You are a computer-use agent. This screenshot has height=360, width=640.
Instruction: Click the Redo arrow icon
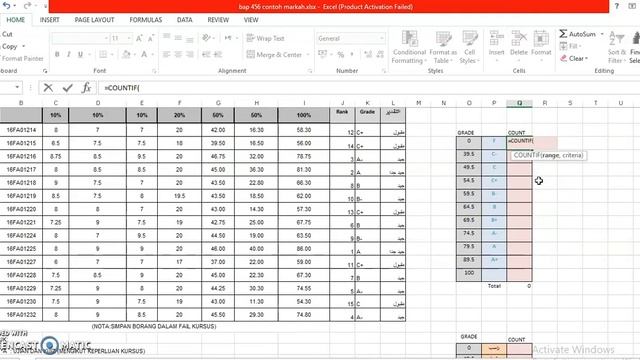(27, 6)
